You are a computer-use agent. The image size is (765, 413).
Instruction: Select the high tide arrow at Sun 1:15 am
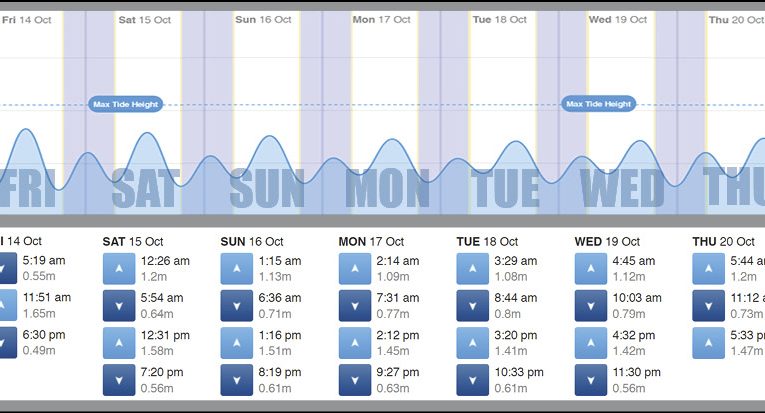237,268
